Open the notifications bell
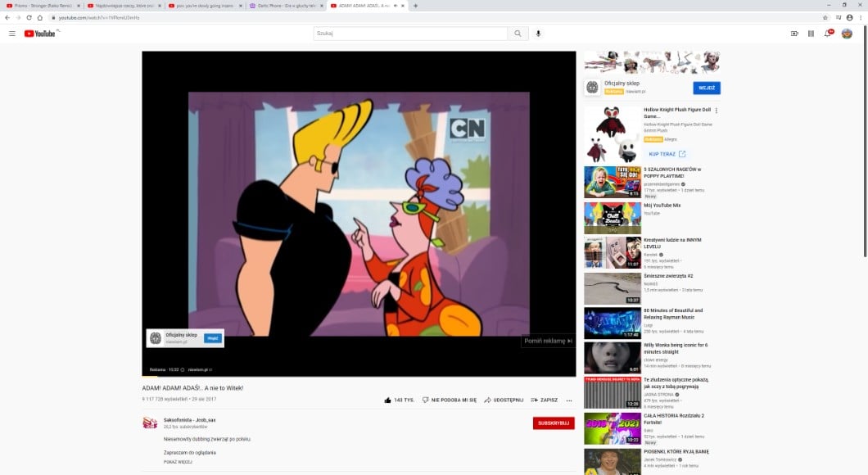The height and width of the screenshot is (475, 868). click(828, 34)
